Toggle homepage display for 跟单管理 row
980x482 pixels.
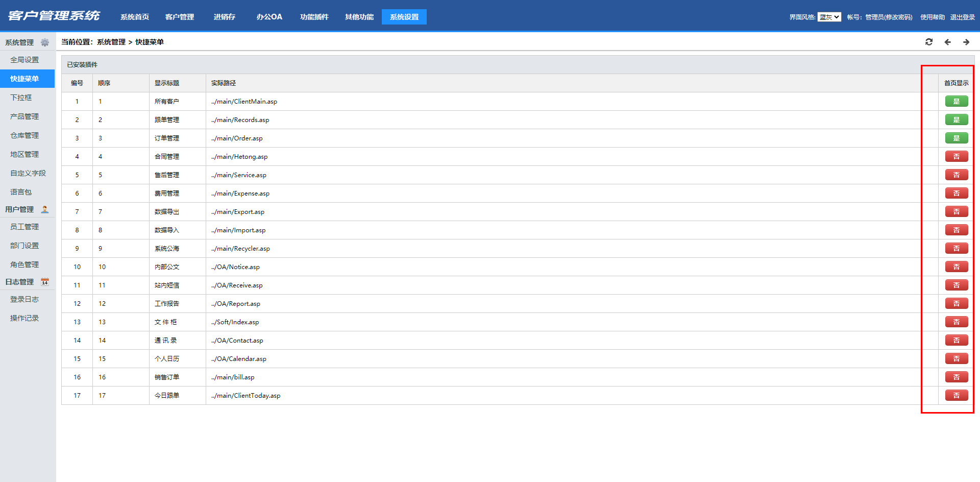click(957, 119)
